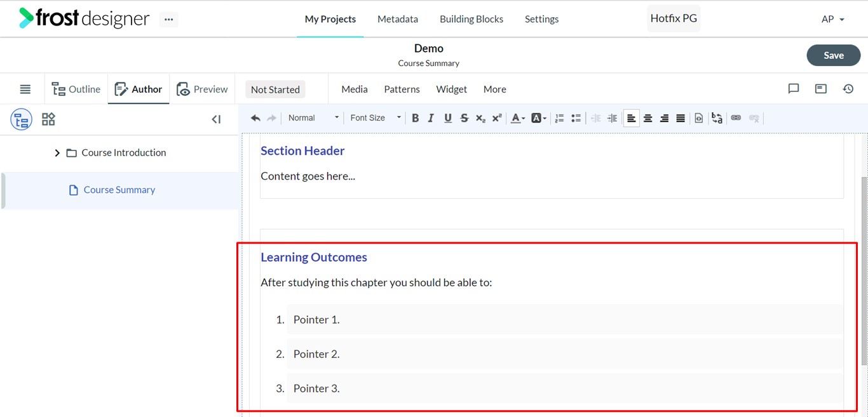Open the More menu
Viewport: 868px width, 417px height.
click(x=494, y=89)
